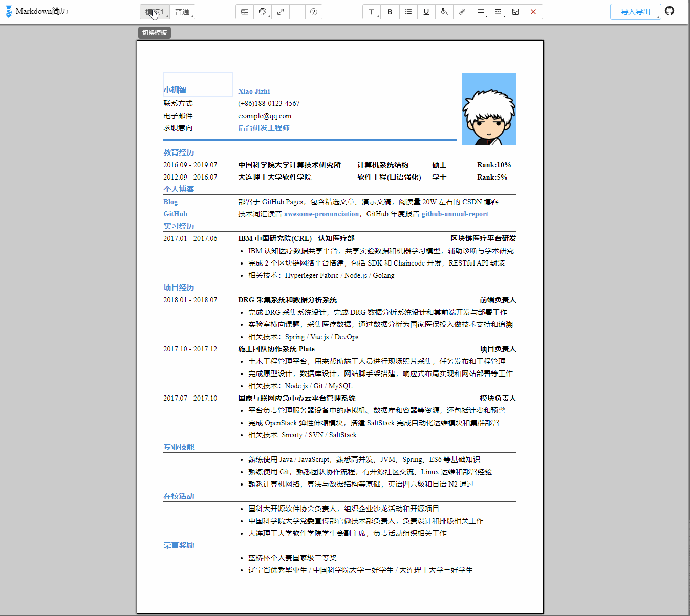Click the 前端负责人 role text
The image size is (690, 616).
tap(498, 300)
